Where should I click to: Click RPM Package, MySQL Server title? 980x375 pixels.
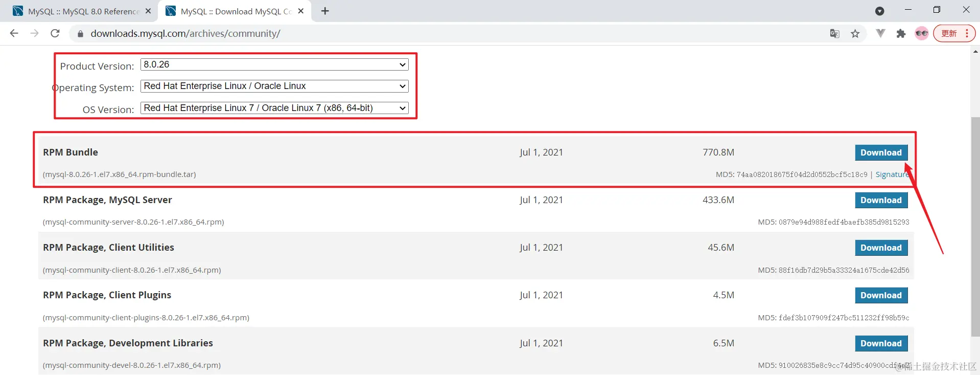tap(107, 200)
